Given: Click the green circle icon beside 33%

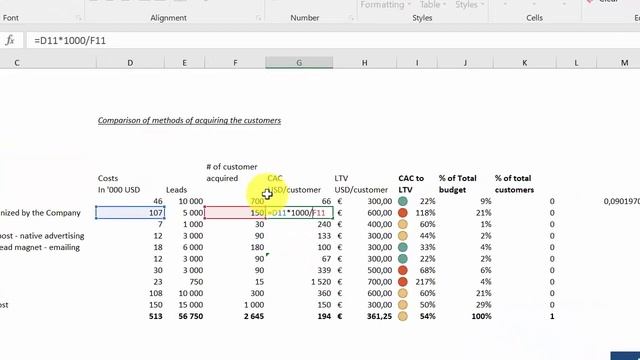Looking at the screenshot, I should pyautogui.click(x=403, y=247).
